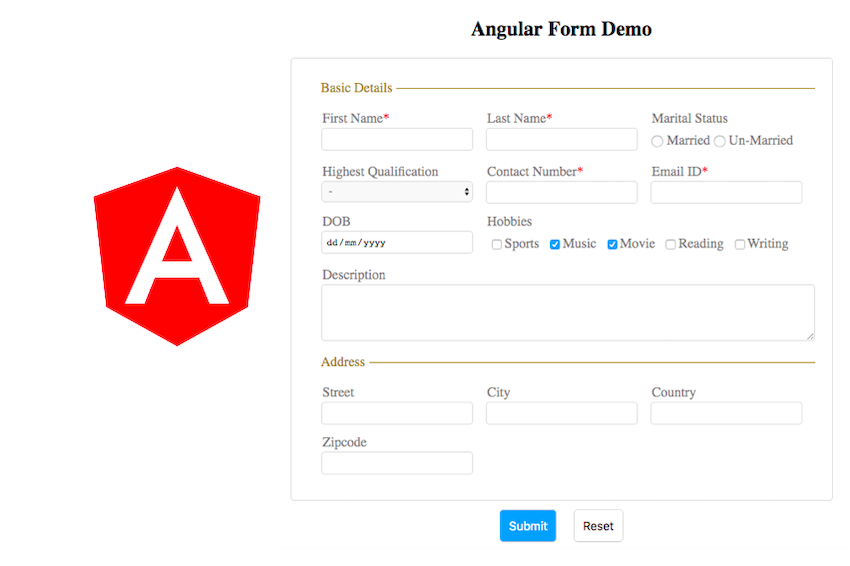Click the 'First Name' label text

coord(352,118)
